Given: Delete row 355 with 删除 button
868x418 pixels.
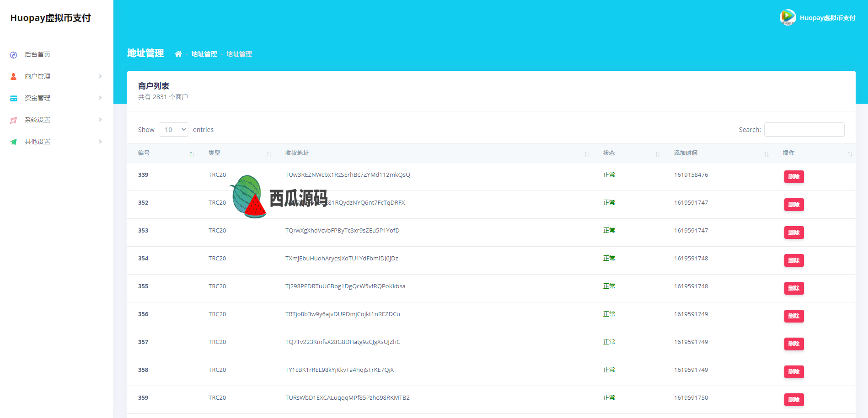Looking at the screenshot, I should pyautogui.click(x=794, y=288).
